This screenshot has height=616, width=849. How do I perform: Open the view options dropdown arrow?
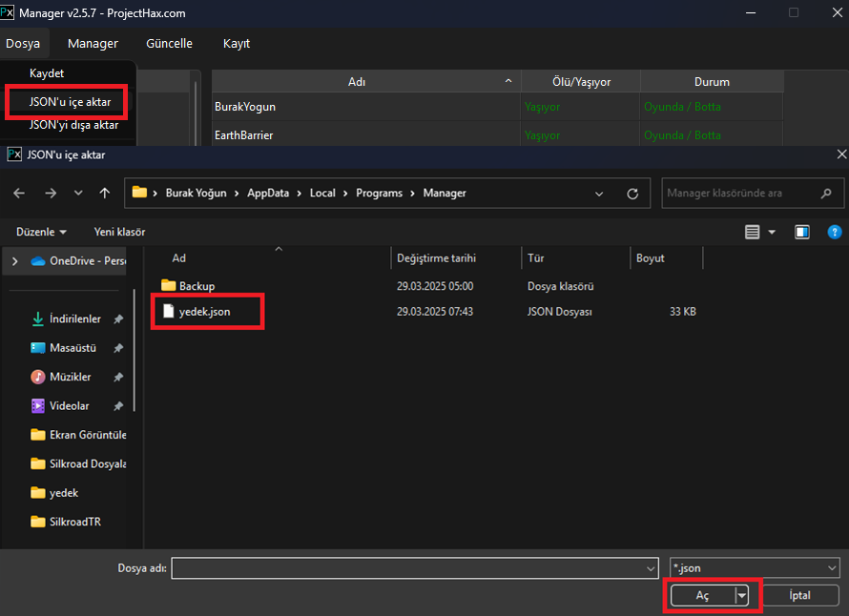tap(773, 231)
